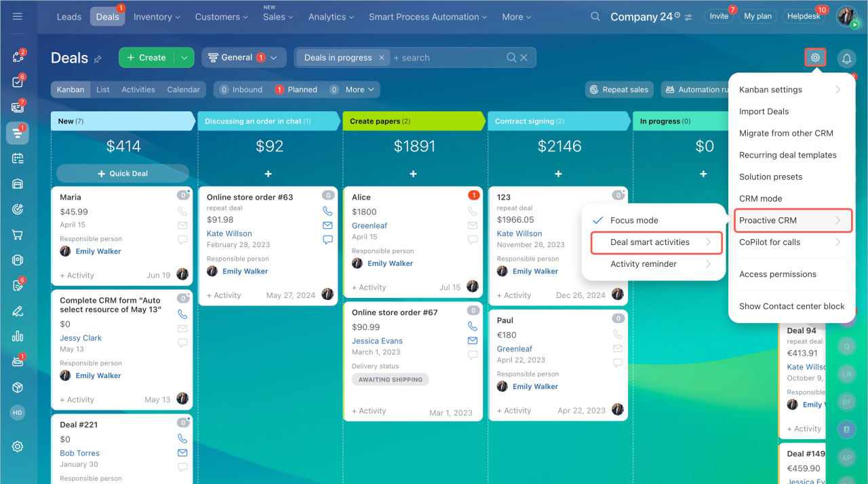
Task: Click phone icon on Online store order #63
Action: [328, 211]
